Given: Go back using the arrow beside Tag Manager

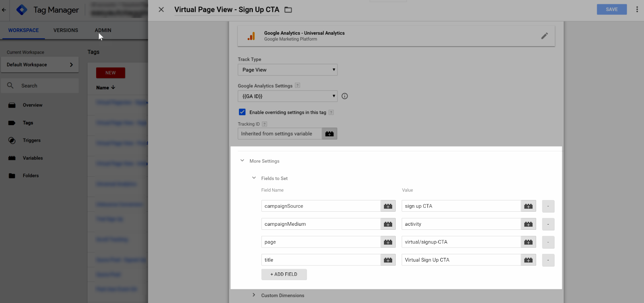Looking at the screenshot, I should (4, 10).
